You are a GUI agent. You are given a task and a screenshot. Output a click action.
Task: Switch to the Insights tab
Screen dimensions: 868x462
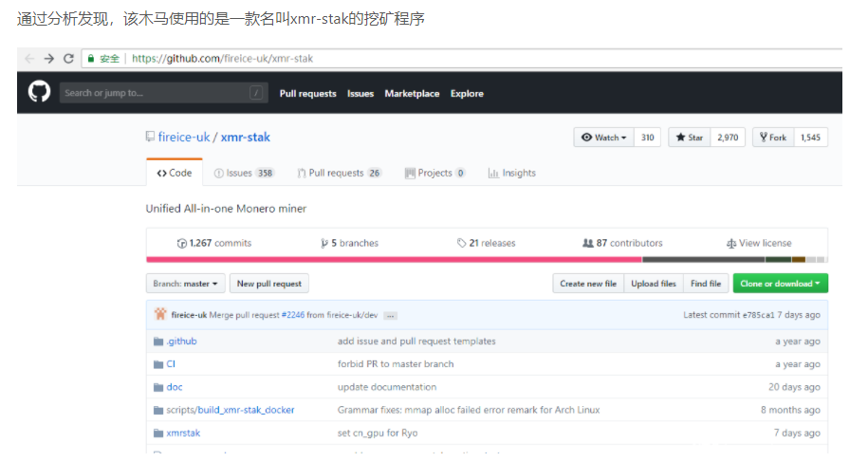coord(512,174)
